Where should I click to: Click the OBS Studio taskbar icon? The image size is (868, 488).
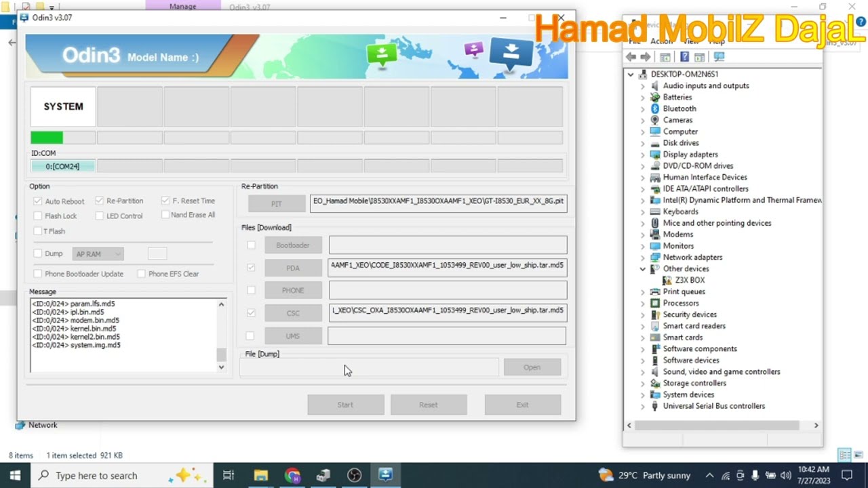(x=355, y=475)
